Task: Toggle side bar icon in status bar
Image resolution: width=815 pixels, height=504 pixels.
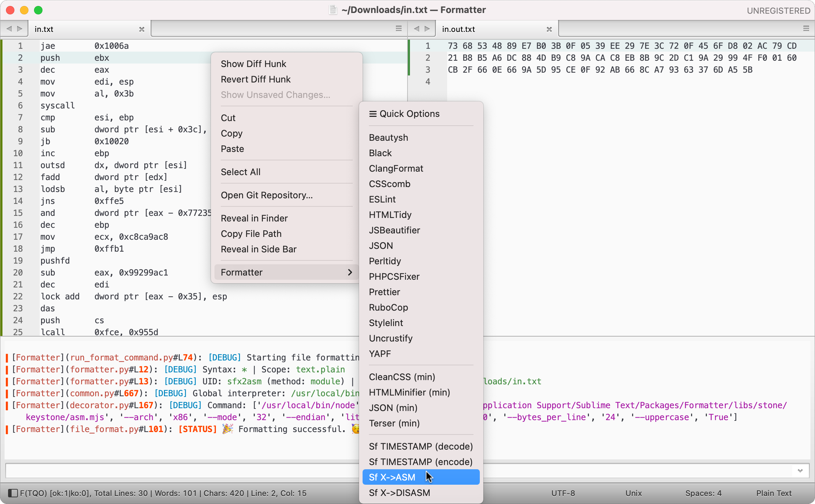Action: point(13,493)
